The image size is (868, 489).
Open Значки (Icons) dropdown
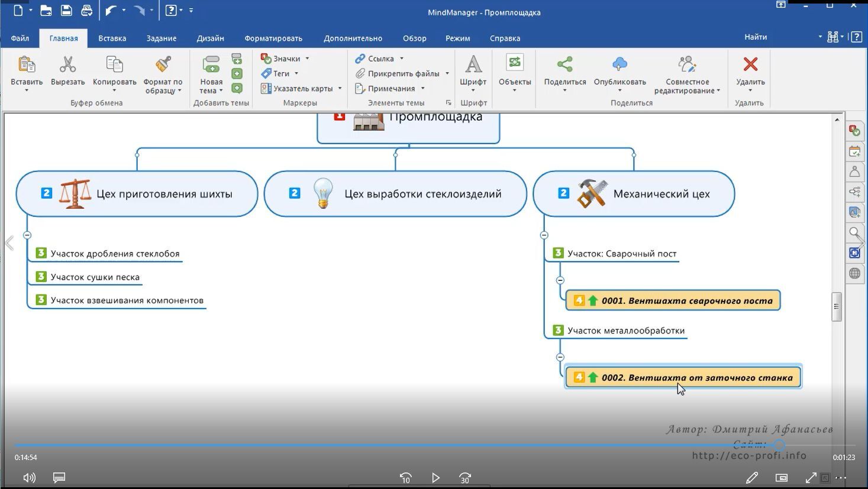click(x=285, y=59)
